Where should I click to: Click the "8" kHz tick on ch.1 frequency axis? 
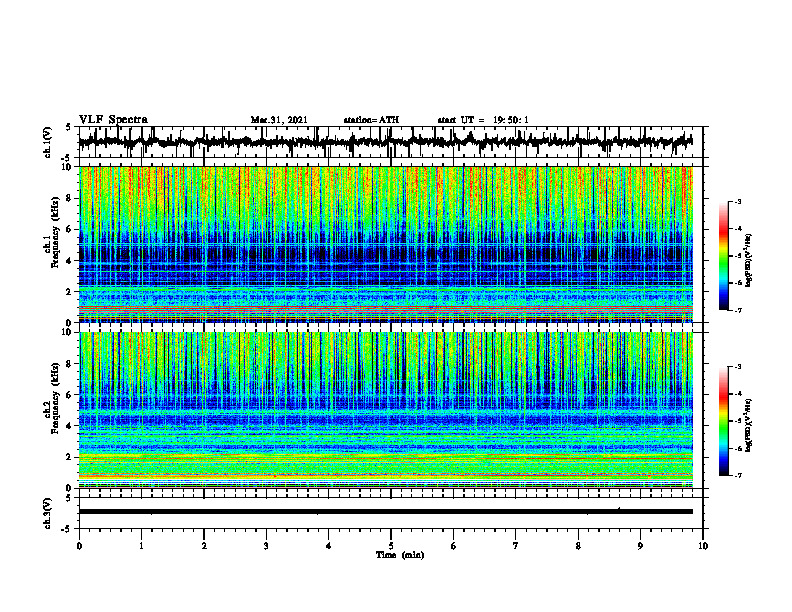[x=70, y=198]
